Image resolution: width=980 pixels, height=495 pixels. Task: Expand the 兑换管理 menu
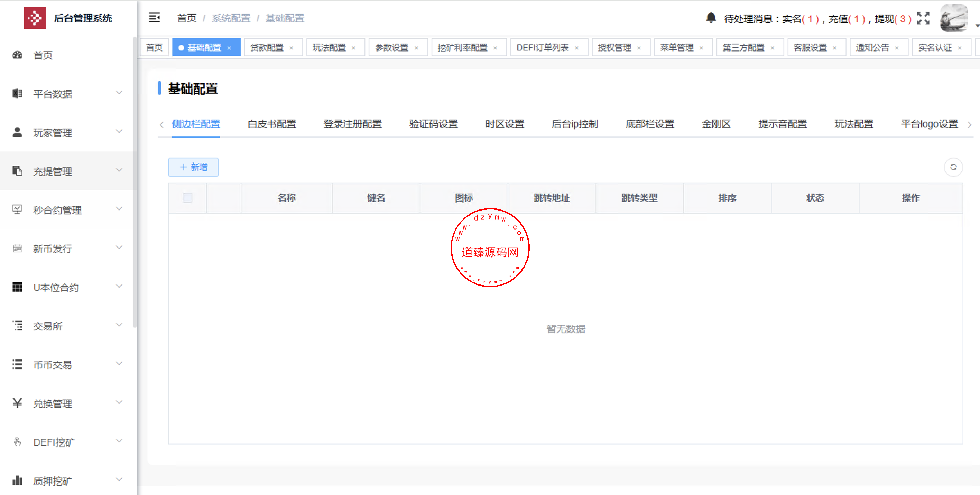[119, 402]
